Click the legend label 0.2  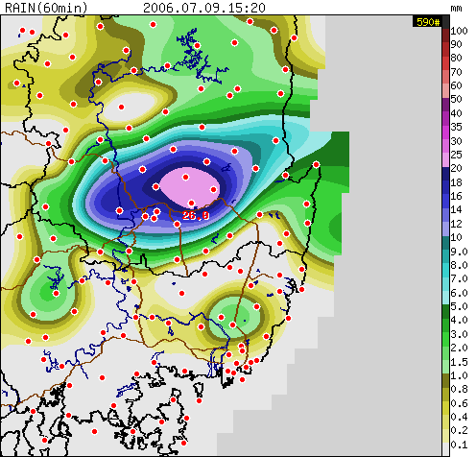pyautogui.click(x=459, y=430)
